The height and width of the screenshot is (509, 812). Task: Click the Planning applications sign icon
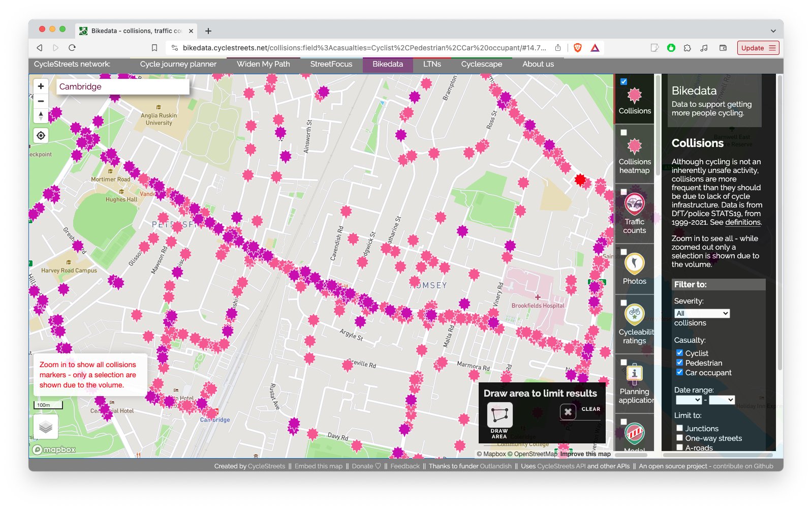click(634, 374)
